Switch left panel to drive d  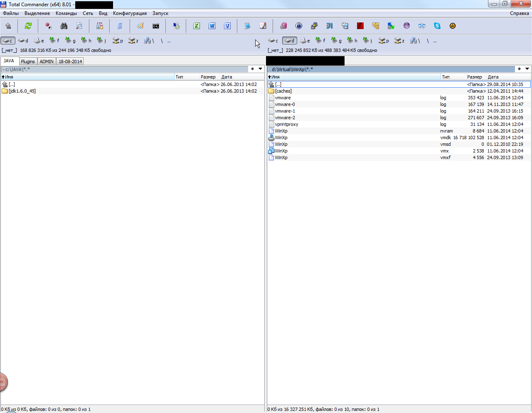(x=24, y=41)
